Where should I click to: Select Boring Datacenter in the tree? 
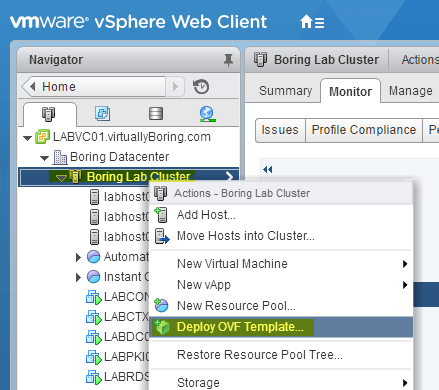(x=119, y=157)
